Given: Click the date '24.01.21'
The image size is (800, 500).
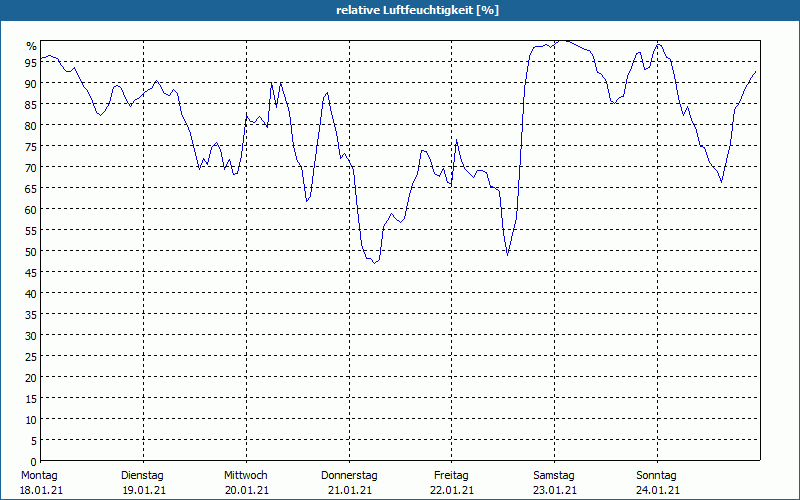Looking at the screenshot, I should point(658,491).
